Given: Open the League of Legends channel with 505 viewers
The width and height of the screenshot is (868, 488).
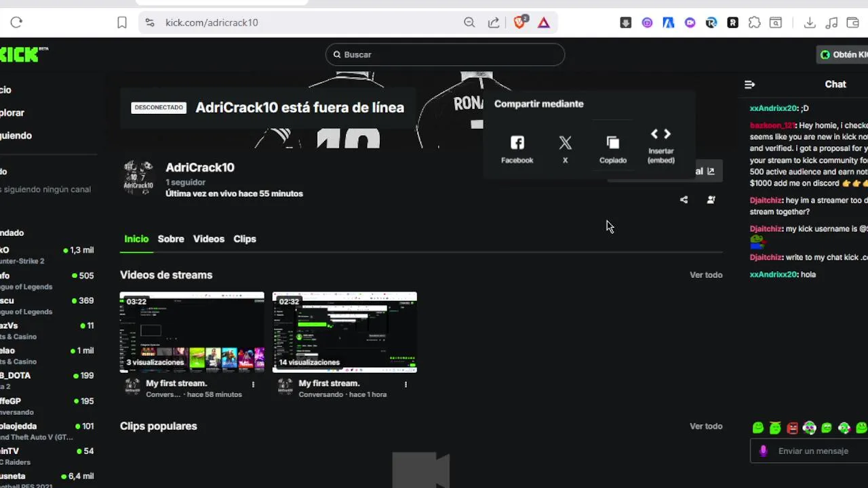Looking at the screenshot, I should coord(47,281).
